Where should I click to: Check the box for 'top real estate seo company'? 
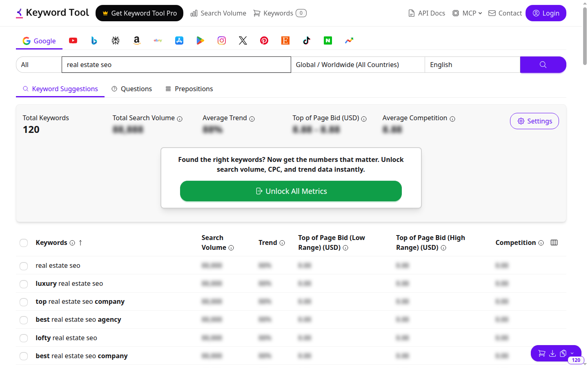point(24,302)
